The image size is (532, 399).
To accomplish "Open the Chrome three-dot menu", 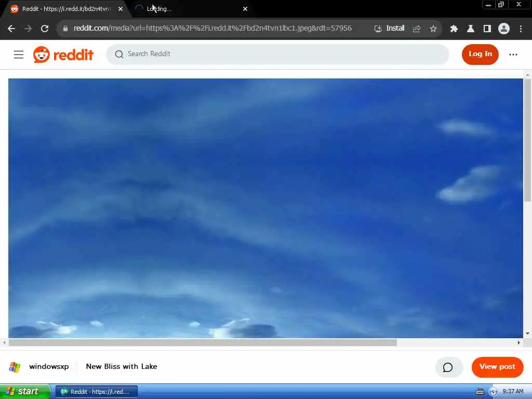I will point(521,29).
